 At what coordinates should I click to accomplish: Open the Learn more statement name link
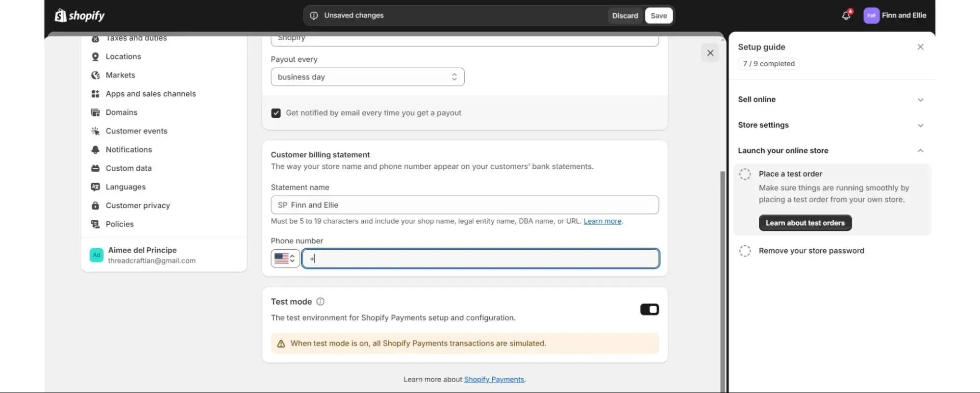tap(602, 221)
